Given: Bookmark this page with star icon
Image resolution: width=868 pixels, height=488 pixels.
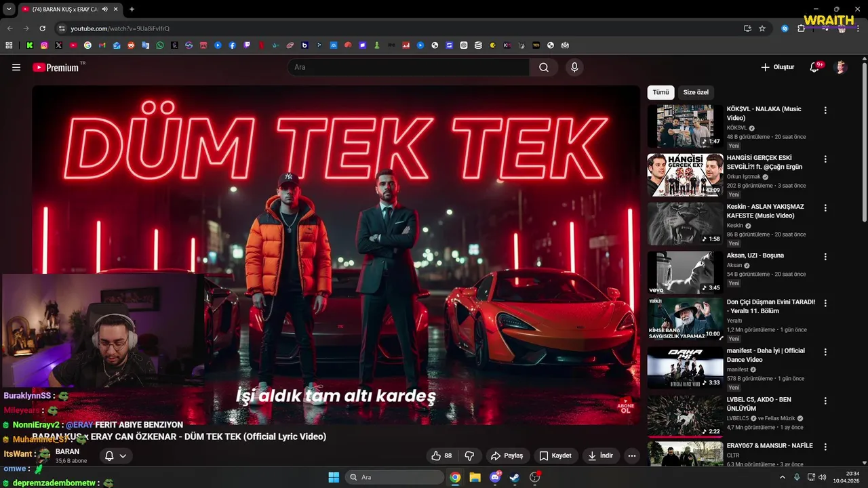Looking at the screenshot, I should click(762, 28).
